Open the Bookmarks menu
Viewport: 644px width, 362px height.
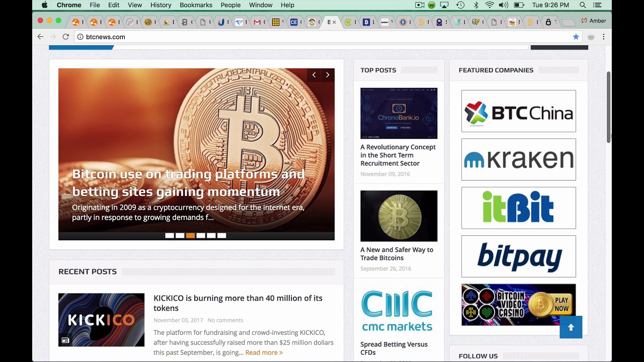[196, 5]
